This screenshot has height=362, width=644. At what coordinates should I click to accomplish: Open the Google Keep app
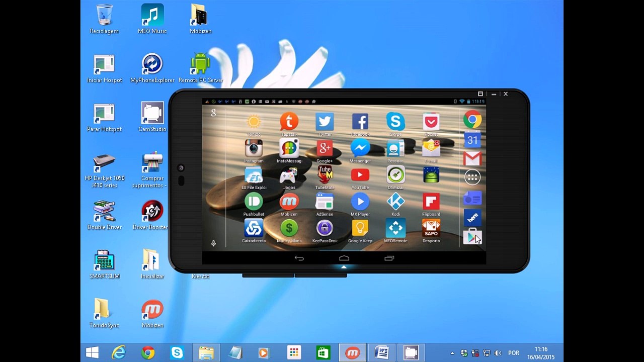[360, 228]
